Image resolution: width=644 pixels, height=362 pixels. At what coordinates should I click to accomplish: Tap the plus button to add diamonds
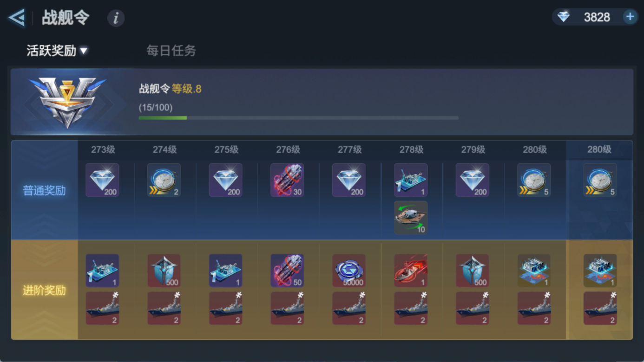point(630,17)
